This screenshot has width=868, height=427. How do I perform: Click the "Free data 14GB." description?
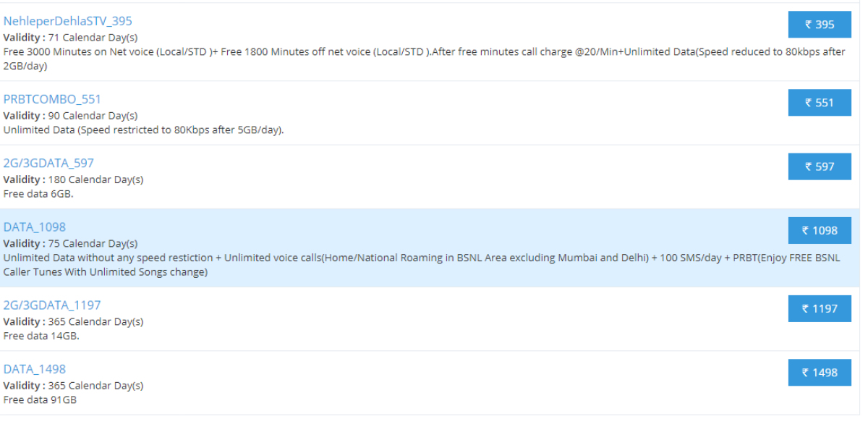(x=41, y=336)
